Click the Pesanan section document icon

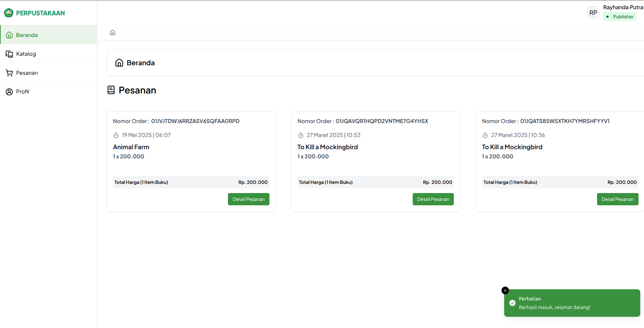click(x=111, y=90)
